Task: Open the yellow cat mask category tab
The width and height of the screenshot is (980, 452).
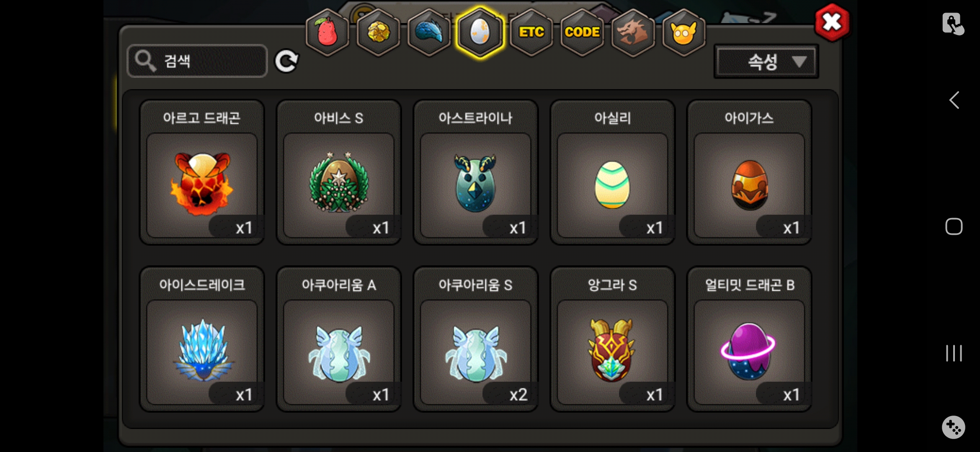Action: pyautogui.click(x=684, y=32)
